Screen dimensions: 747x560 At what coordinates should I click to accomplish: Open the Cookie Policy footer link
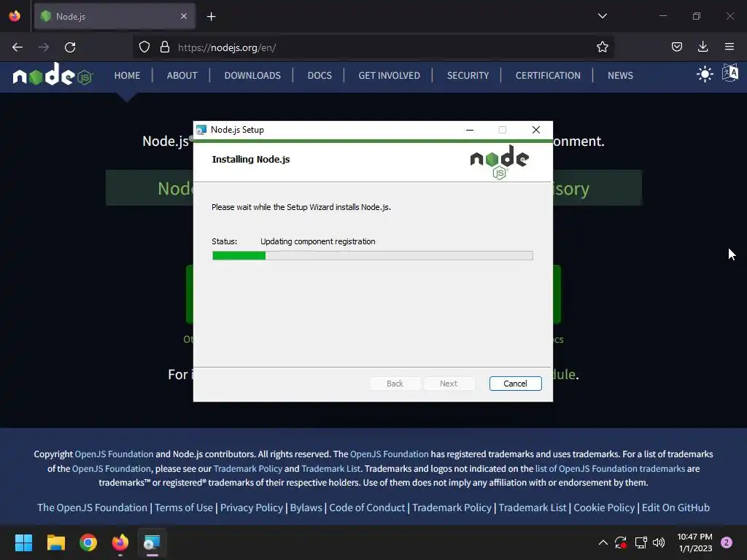(604, 507)
